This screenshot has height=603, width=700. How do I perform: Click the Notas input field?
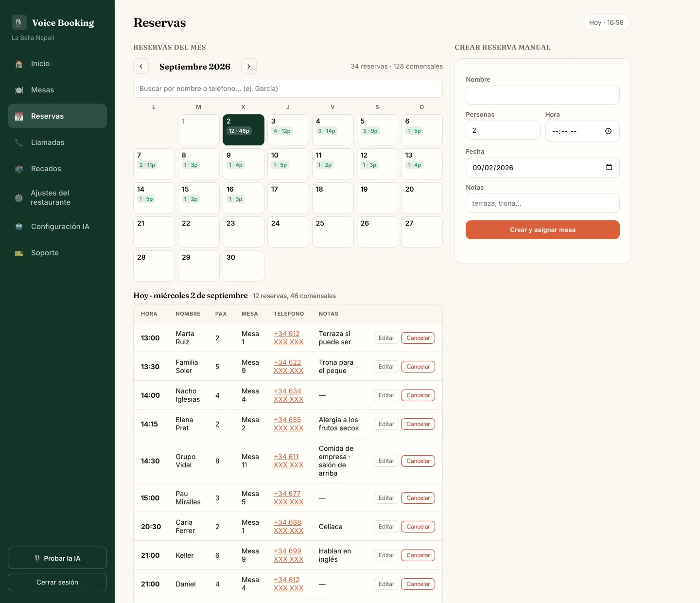coord(542,203)
